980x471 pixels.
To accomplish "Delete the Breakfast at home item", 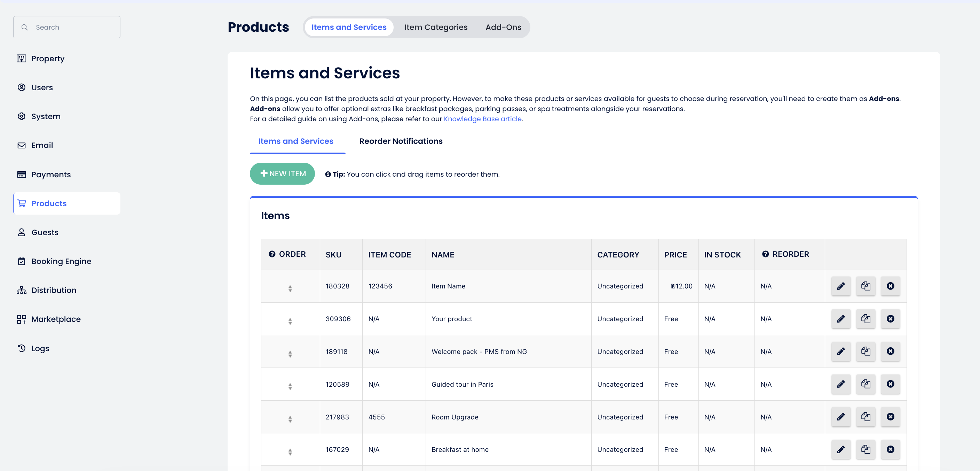I will point(890,449).
